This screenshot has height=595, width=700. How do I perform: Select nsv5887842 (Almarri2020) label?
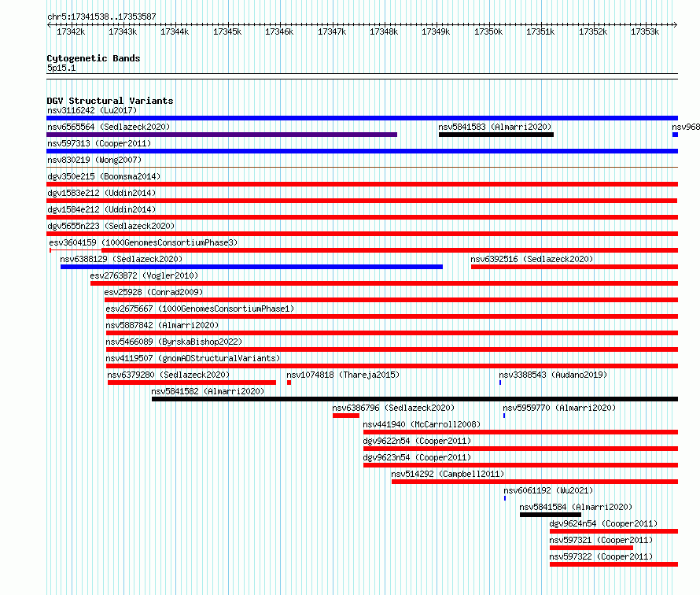162,325
